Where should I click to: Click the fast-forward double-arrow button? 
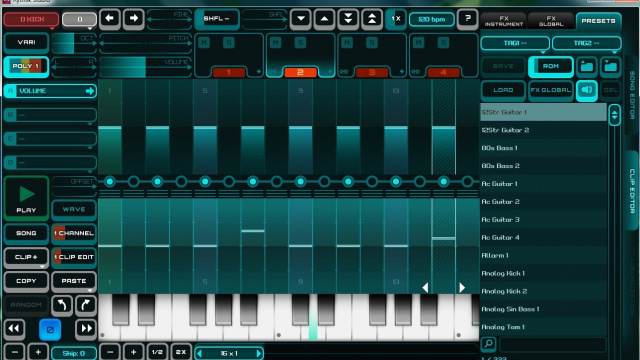point(86,329)
